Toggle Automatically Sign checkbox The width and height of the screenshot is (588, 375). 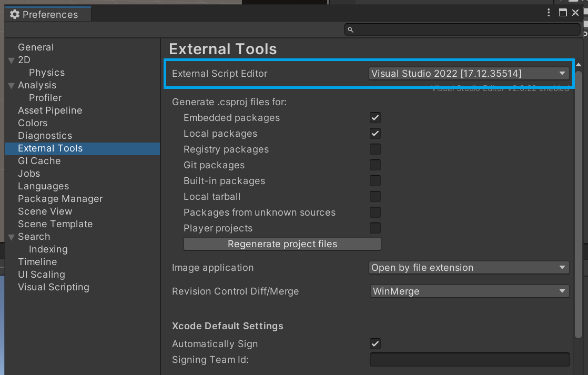(375, 344)
